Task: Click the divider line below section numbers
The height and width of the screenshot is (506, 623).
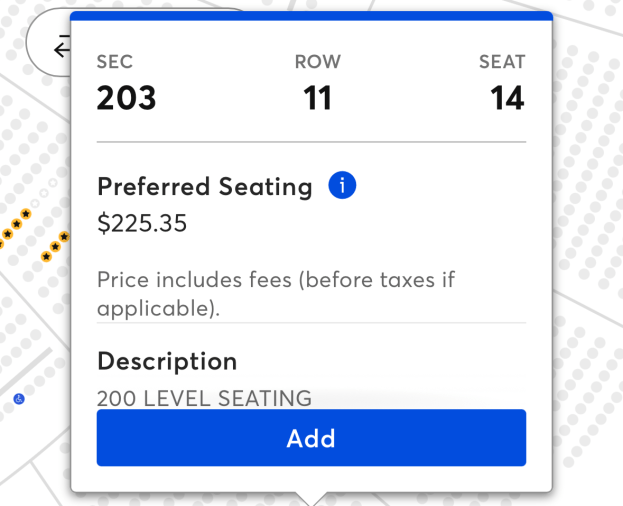Action: pyautogui.click(x=311, y=142)
